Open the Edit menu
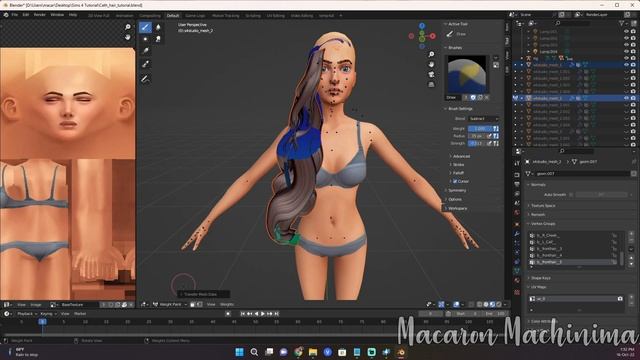Image resolution: width=640 pixels, height=360 pixels. (26, 15)
